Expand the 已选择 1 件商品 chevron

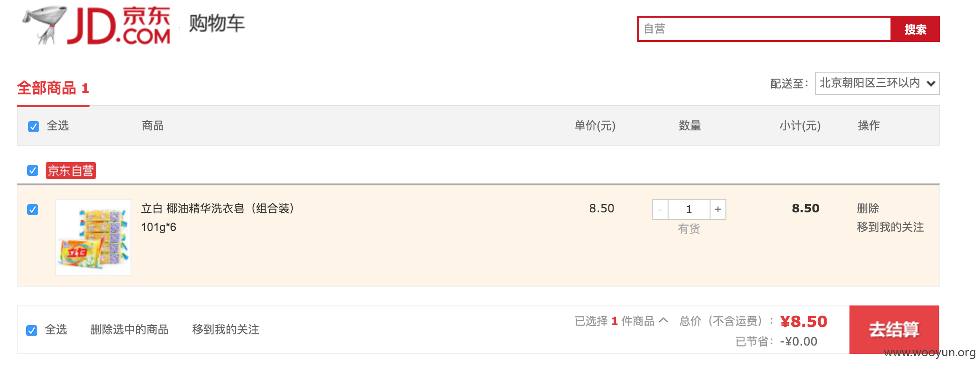tap(663, 320)
